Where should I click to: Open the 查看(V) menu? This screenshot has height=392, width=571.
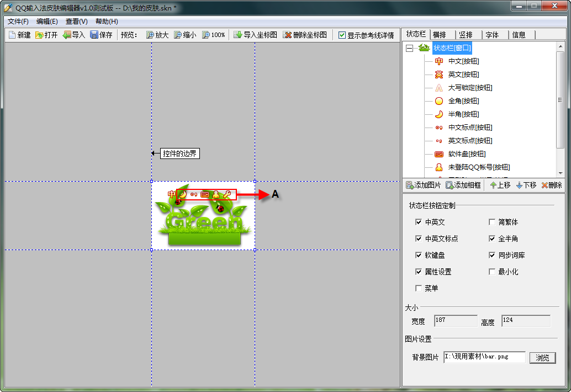click(x=76, y=22)
